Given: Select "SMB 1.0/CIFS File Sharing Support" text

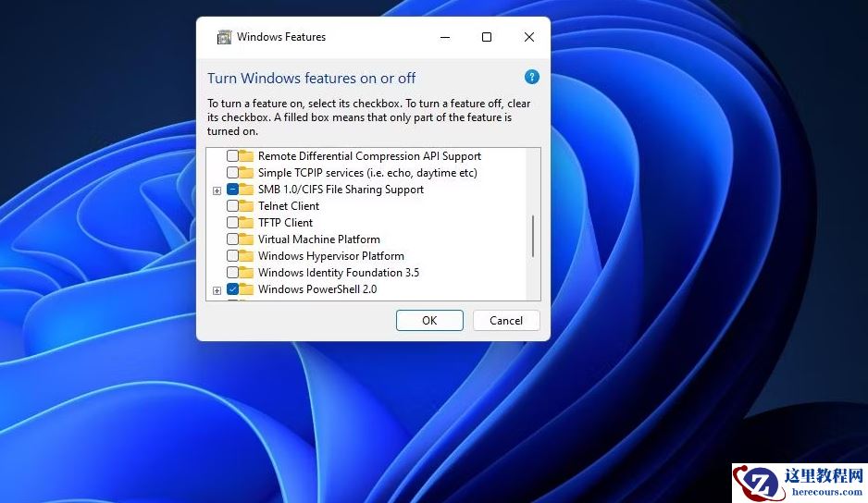Looking at the screenshot, I should [341, 190].
